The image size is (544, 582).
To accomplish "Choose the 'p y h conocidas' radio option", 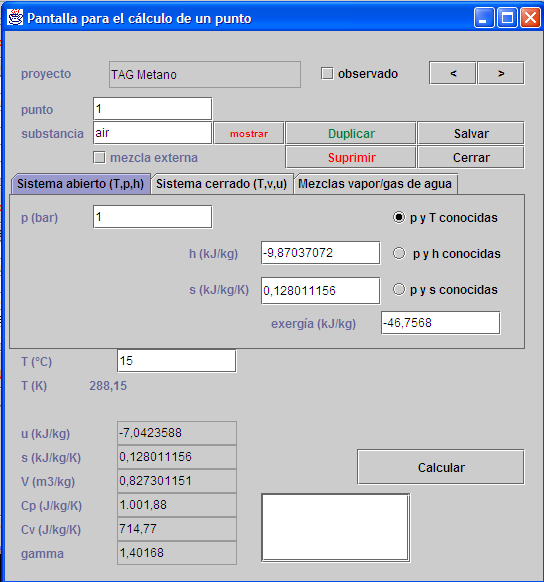I will [x=399, y=254].
